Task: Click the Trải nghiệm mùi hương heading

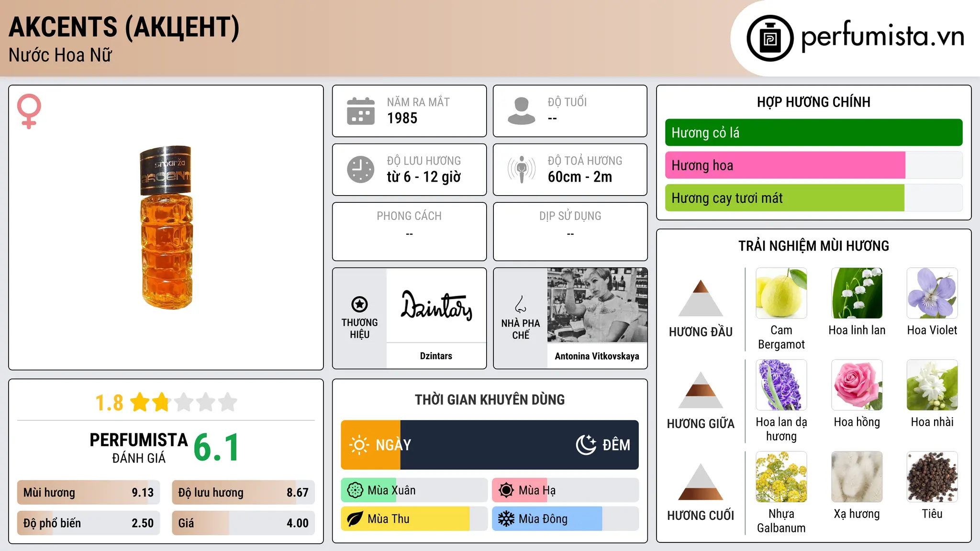Action: [814, 246]
